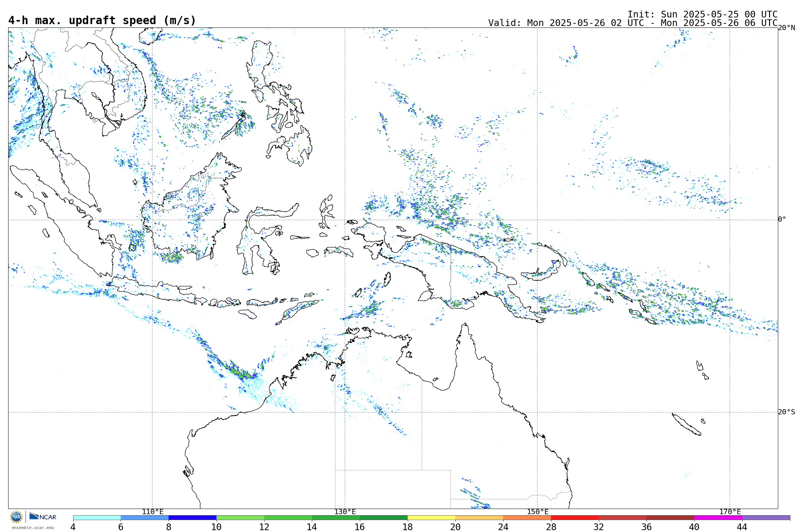Click the light cyan 4-6 m/s color swatch
The width and height of the screenshot is (802, 532).
pyautogui.click(x=97, y=518)
